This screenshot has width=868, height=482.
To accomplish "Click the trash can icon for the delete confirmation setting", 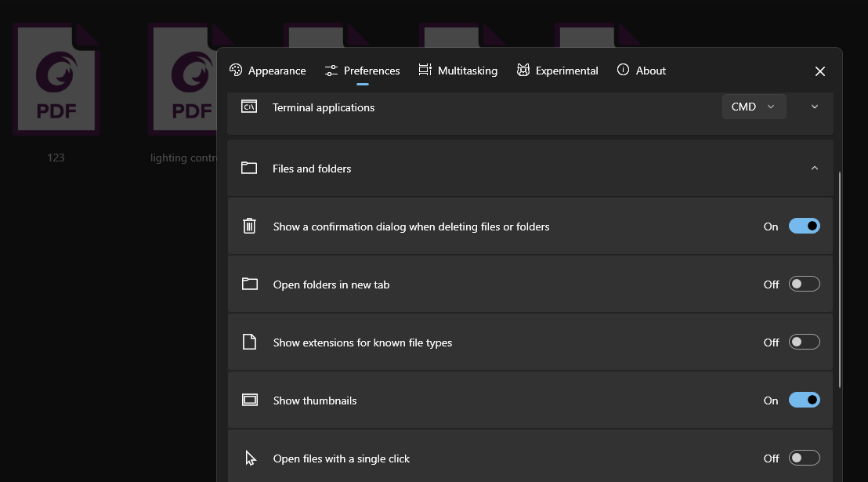I will [x=250, y=226].
